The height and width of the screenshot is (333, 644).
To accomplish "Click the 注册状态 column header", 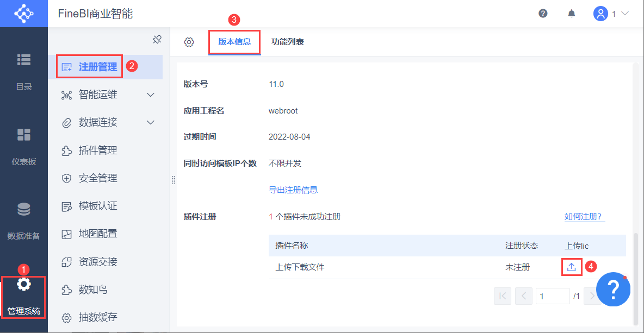I will coord(522,246).
